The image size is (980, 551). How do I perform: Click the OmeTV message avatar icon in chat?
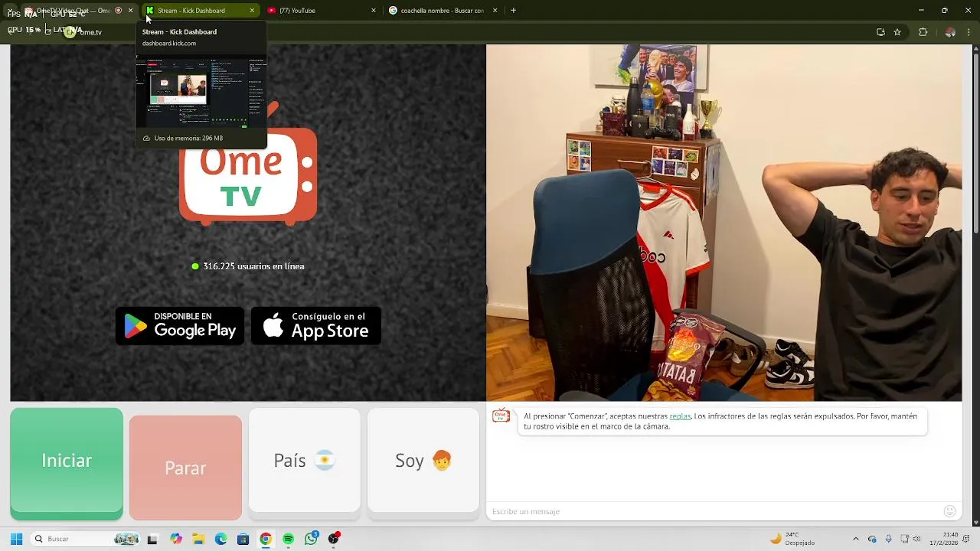(501, 416)
